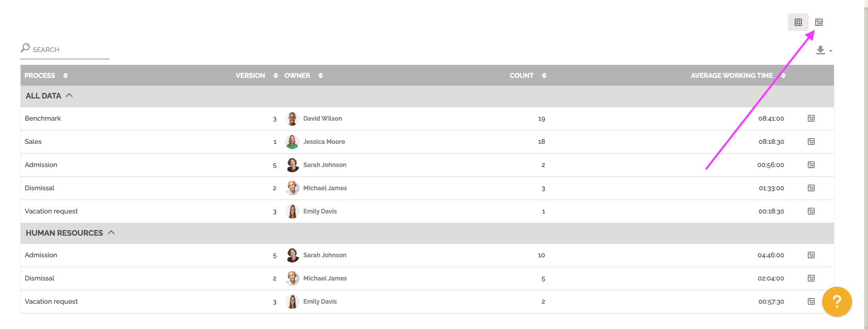Open table icon for All Data Vacation request
Viewport: 868px width, 329px height.
811,211
